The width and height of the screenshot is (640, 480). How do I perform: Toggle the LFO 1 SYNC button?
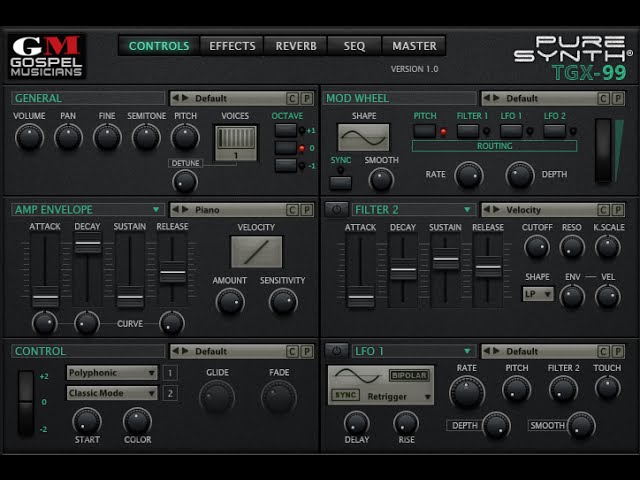pyautogui.click(x=346, y=395)
